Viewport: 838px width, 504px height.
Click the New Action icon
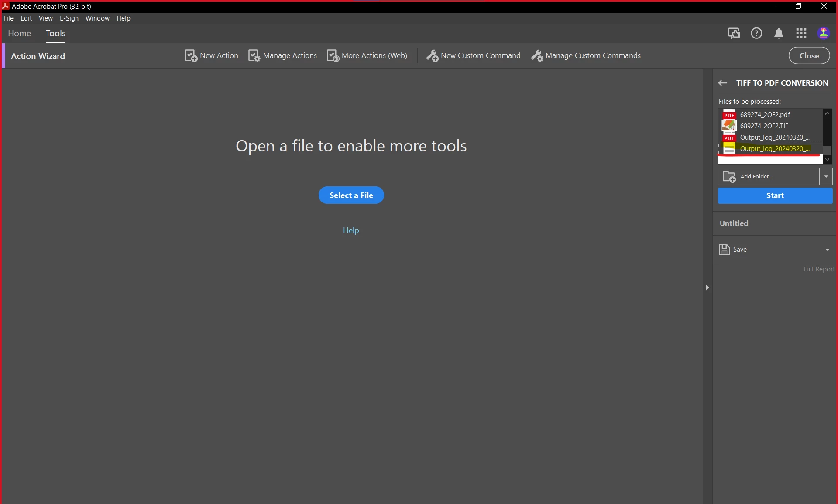coord(191,56)
